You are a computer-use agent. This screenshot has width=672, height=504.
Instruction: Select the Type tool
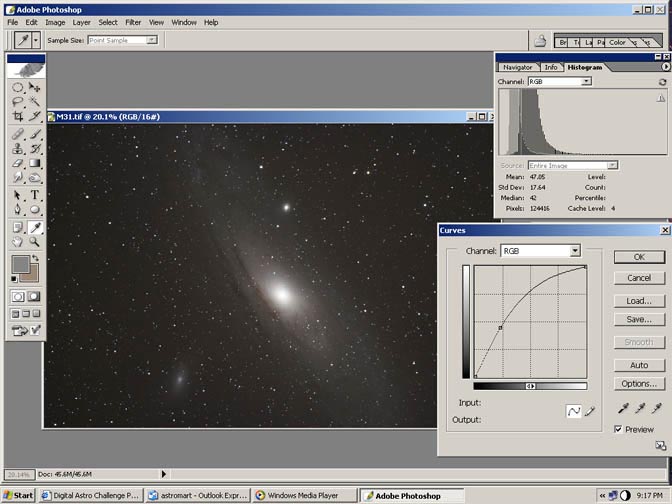click(x=35, y=194)
